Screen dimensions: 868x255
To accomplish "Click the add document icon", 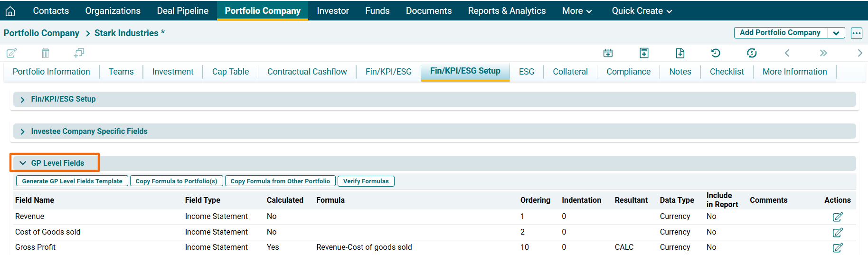I will click(680, 53).
